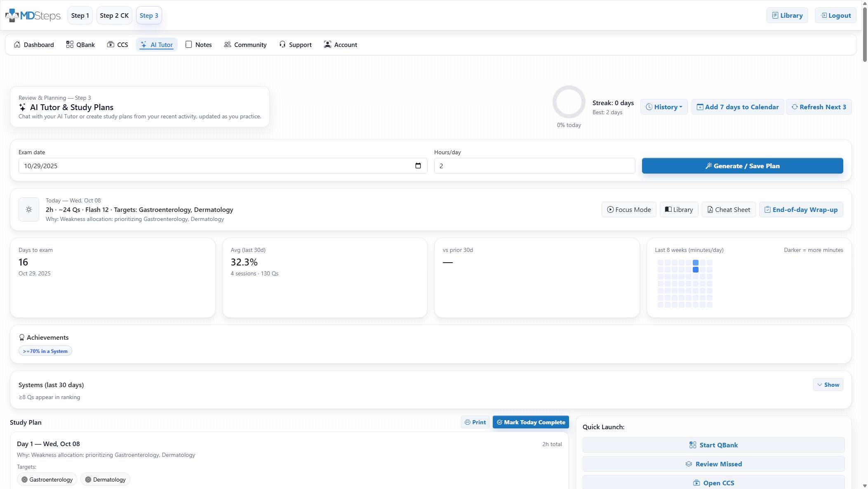Image resolution: width=868 pixels, height=489 pixels.
Task: Click the Account person icon
Action: [x=328, y=45]
